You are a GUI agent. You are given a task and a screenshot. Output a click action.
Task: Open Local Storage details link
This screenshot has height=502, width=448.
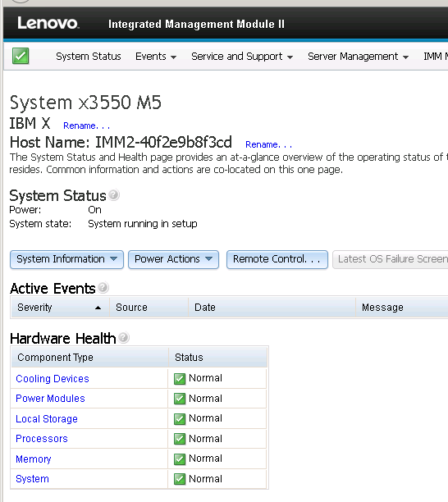point(47,419)
